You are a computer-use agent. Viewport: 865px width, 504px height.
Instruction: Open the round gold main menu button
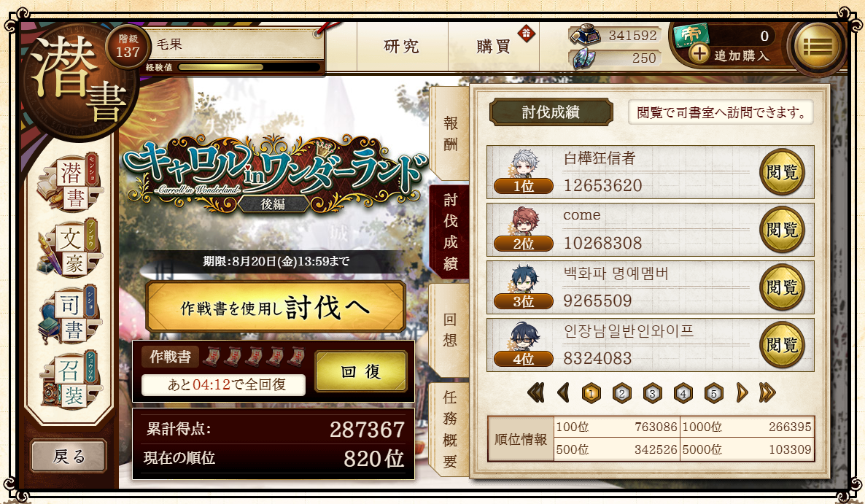tap(817, 47)
